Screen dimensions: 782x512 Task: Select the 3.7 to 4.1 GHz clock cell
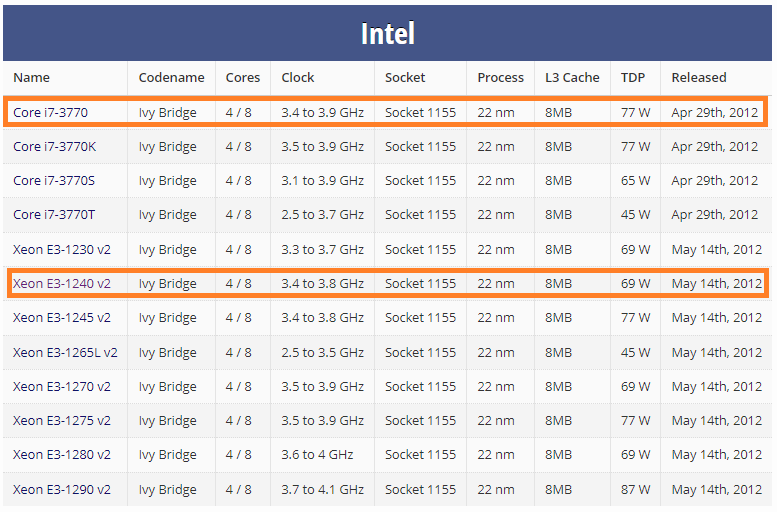pos(322,490)
